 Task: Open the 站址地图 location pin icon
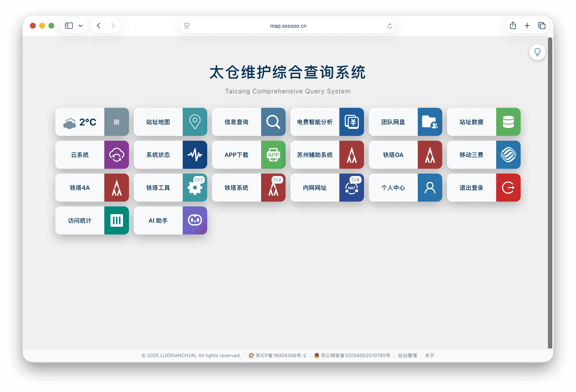point(195,122)
